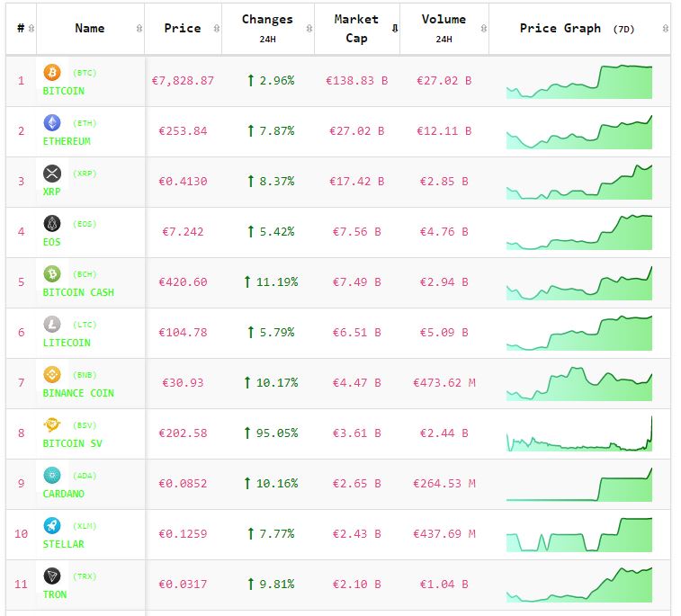The image size is (681, 616).
Task: Click the Cardano blue icon
Action: tap(52, 476)
